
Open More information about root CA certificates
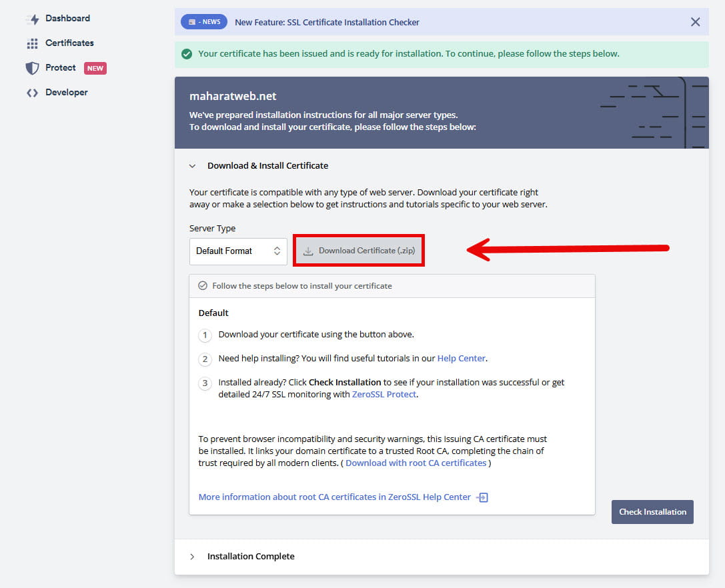click(x=334, y=497)
